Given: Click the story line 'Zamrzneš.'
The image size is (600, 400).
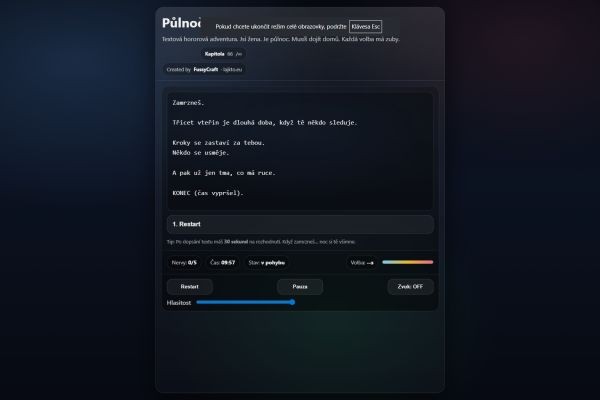Looking at the screenshot, I should click(188, 103).
